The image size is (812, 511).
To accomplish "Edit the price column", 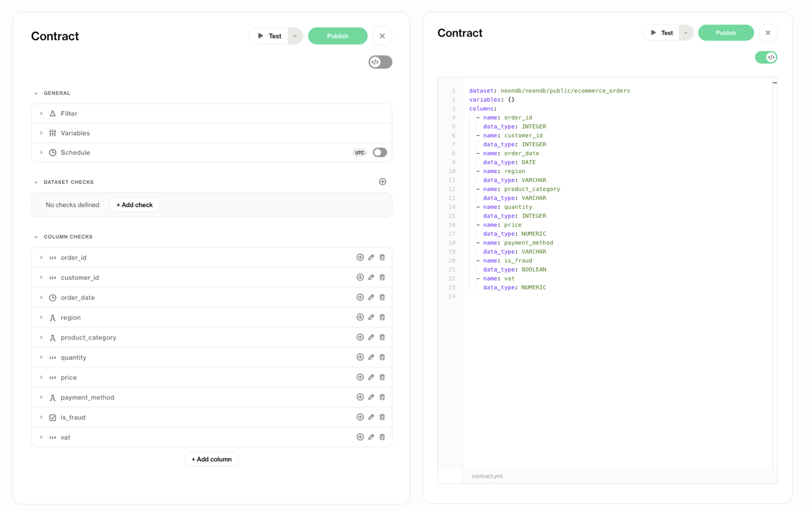I will tap(371, 377).
